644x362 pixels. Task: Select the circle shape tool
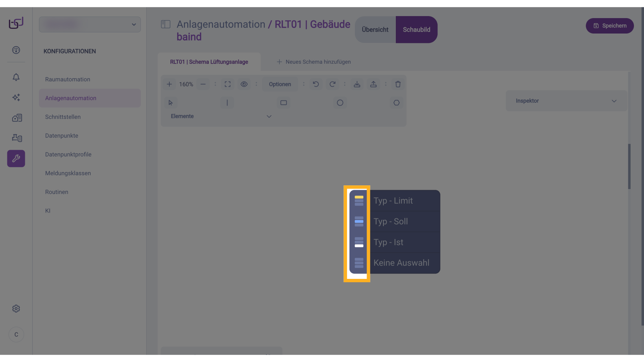(x=340, y=103)
